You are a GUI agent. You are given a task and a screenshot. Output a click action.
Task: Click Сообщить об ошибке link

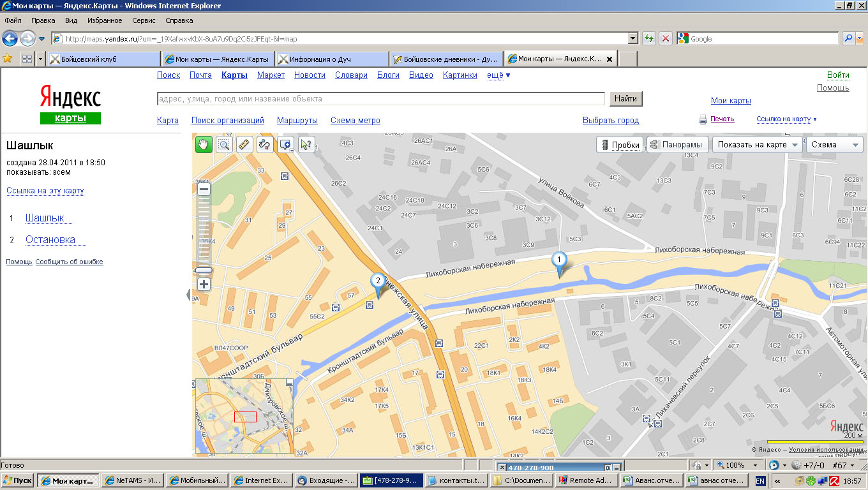[x=69, y=262]
